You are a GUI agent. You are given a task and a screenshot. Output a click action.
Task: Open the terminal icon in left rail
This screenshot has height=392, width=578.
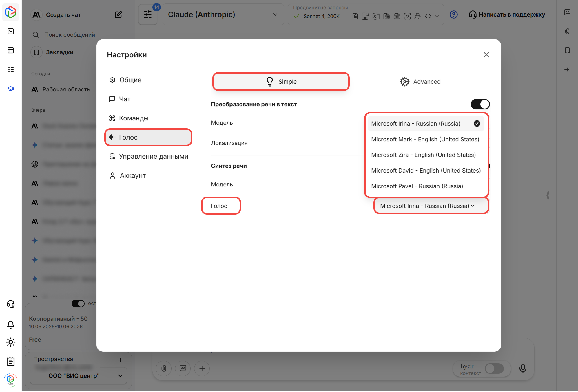pos(11,31)
